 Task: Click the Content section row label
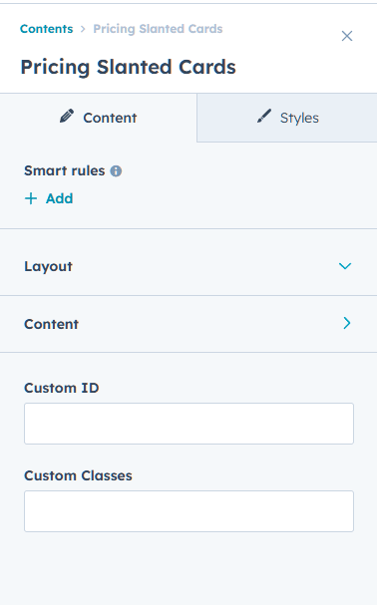[51, 324]
